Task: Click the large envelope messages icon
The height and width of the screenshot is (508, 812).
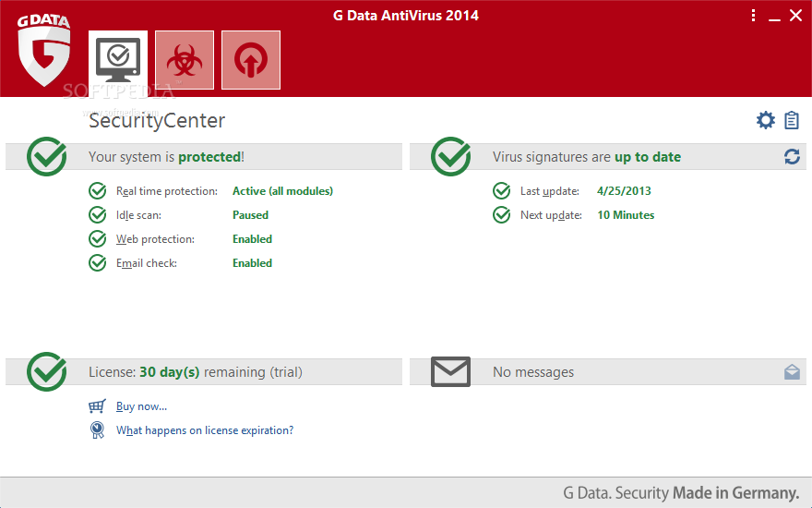Action: click(450, 371)
